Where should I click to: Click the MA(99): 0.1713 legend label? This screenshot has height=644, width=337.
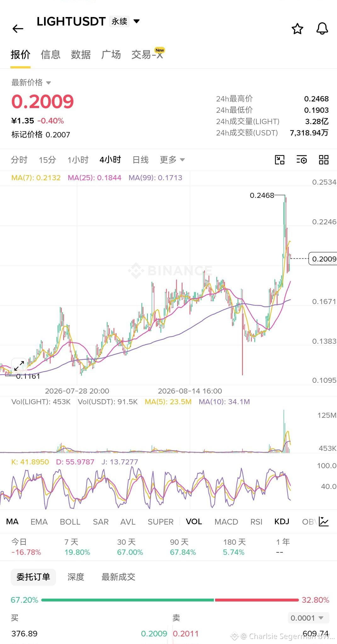click(155, 178)
